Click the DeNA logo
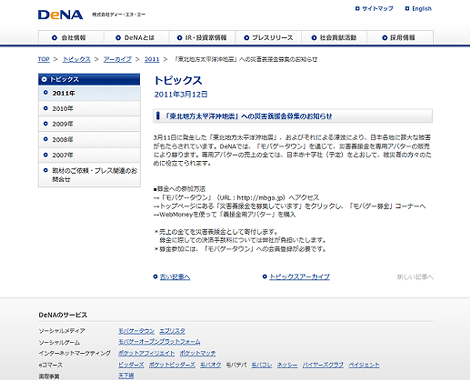 (60, 15)
